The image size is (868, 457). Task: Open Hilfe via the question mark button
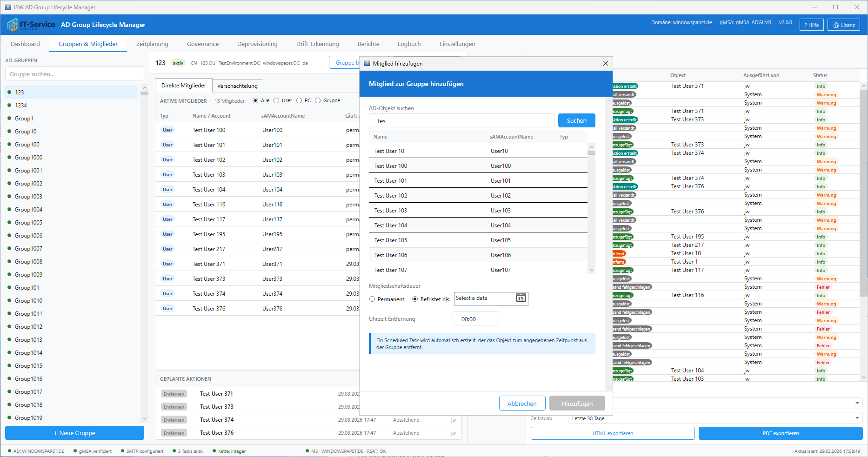[x=811, y=25]
